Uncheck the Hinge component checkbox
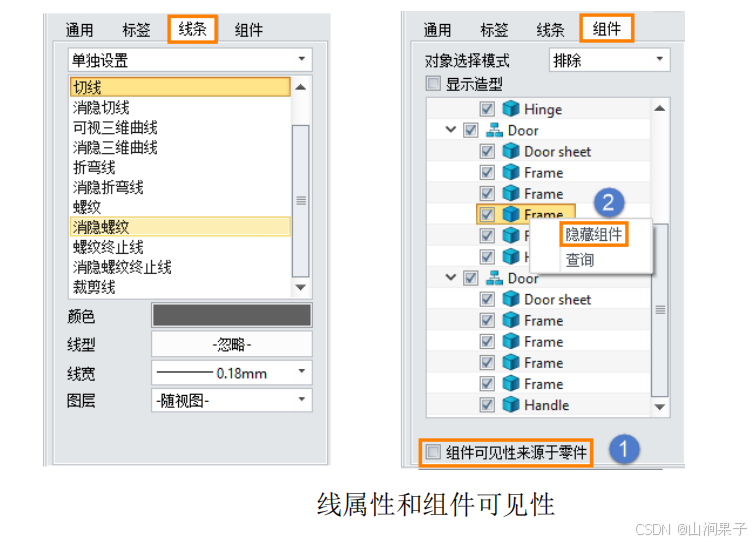The image size is (754, 543). coord(487,109)
